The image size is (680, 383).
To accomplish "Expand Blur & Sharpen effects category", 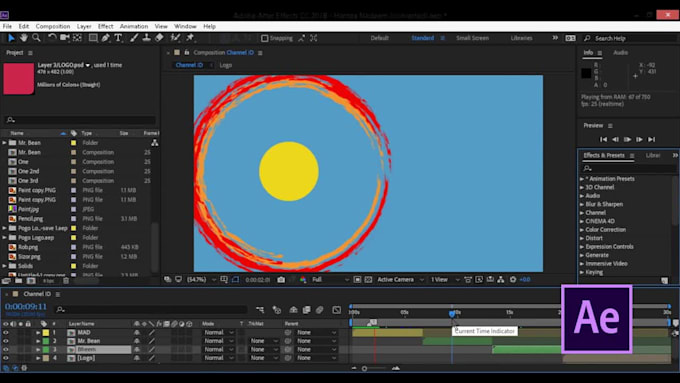I will [582, 204].
